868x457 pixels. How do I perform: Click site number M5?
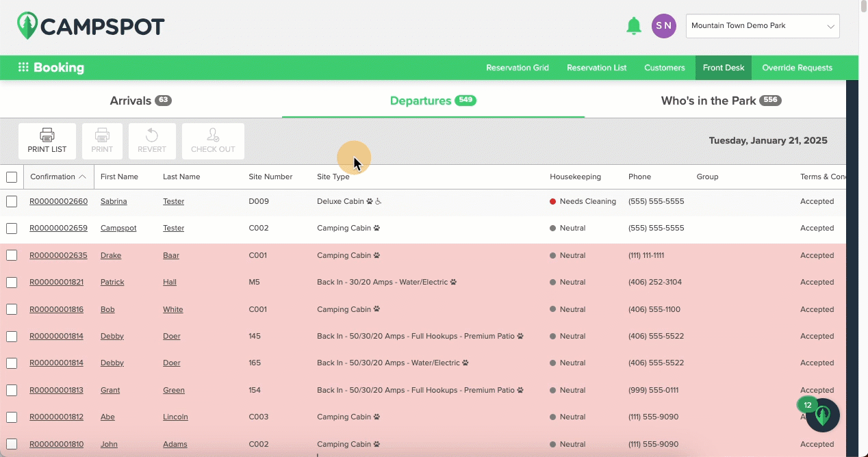[254, 282]
